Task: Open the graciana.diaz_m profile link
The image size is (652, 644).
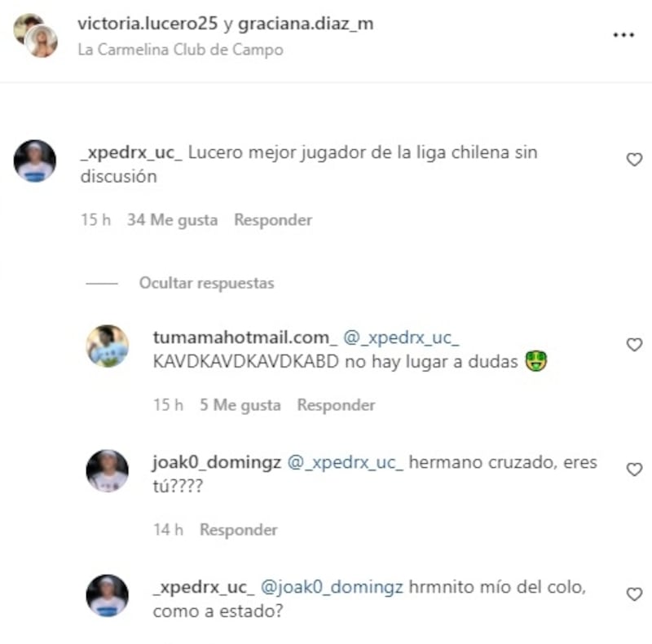Action: click(x=306, y=24)
